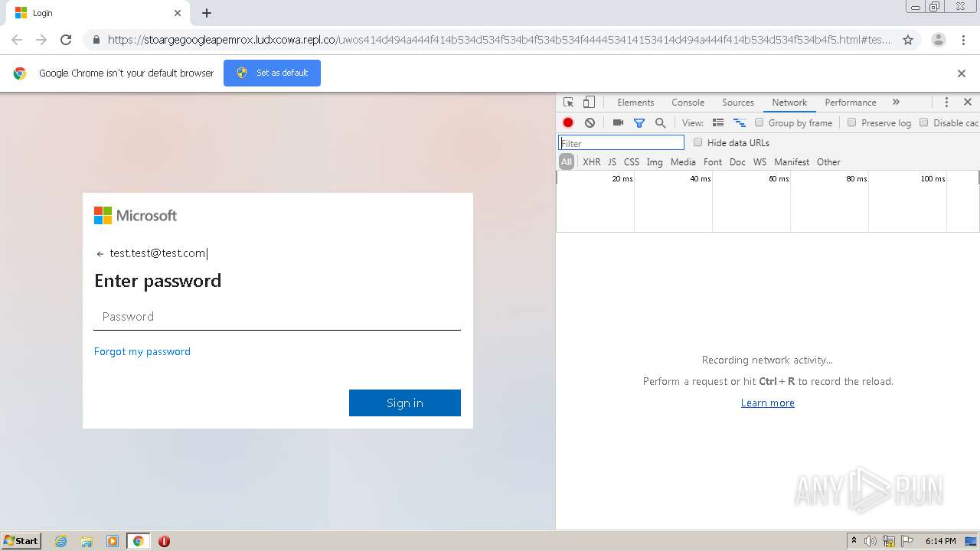
Task: Click the Sign in button
Action: point(405,403)
